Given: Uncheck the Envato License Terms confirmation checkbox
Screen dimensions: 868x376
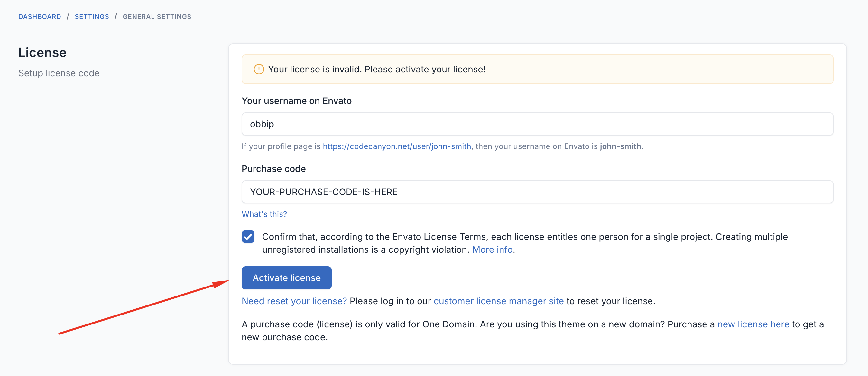Looking at the screenshot, I should 248,237.
